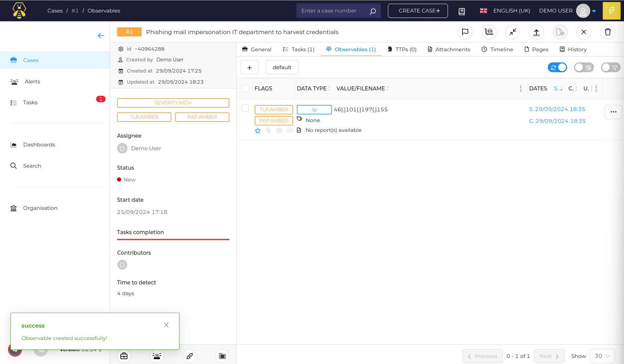
Task: Open the English (UK) language selector
Action: point(505,11)
